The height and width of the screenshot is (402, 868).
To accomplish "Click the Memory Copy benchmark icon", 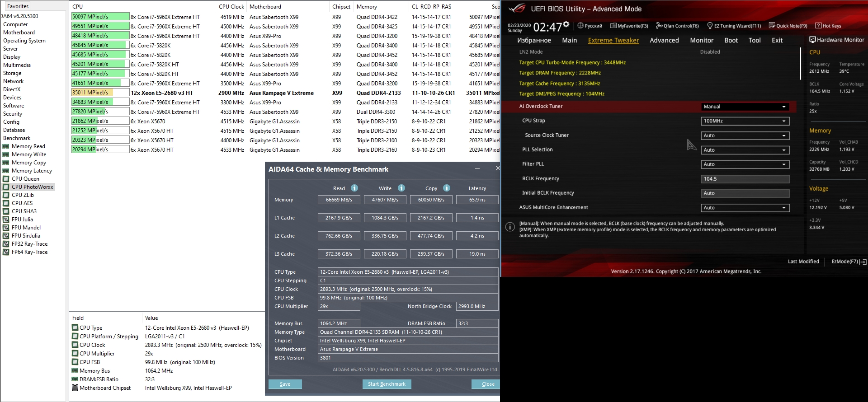I will (x=6, y=163).
